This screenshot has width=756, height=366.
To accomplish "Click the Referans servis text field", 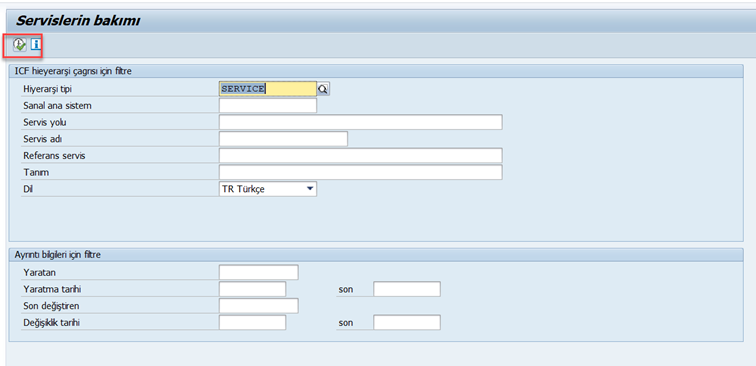I will point(361,156).
